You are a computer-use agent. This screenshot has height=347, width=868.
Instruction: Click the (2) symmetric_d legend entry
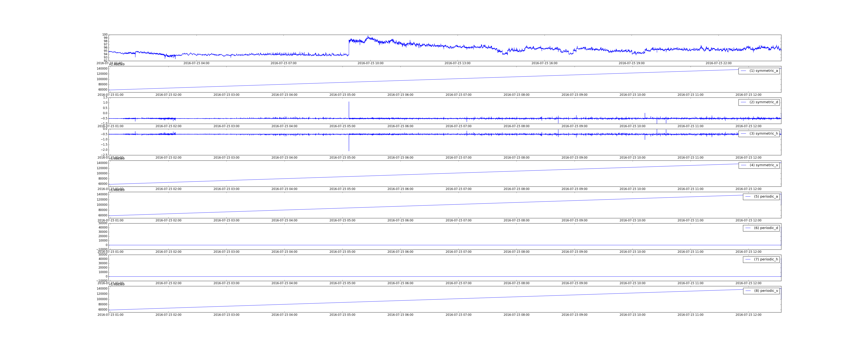[759, 102]
